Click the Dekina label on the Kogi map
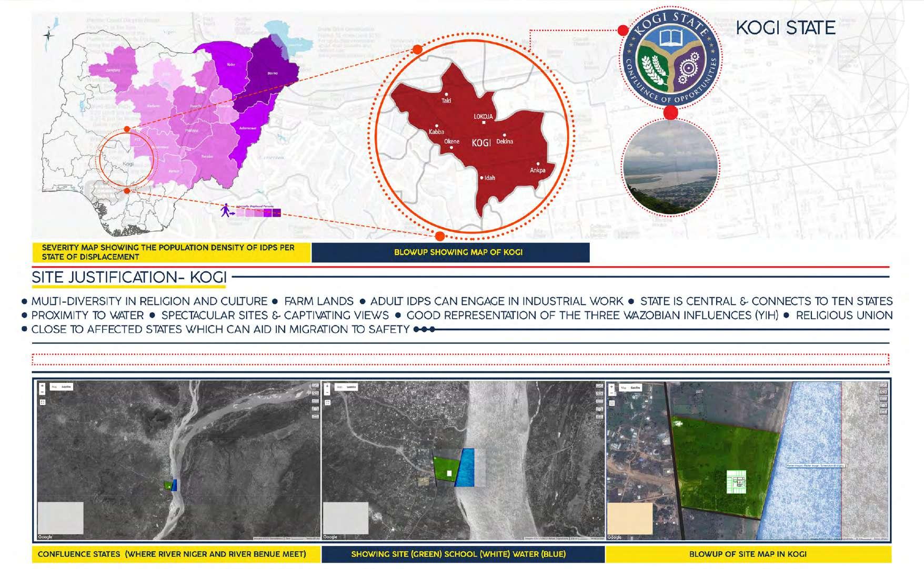The height and width of the screenshot is (569, 924). click(505, 141)
